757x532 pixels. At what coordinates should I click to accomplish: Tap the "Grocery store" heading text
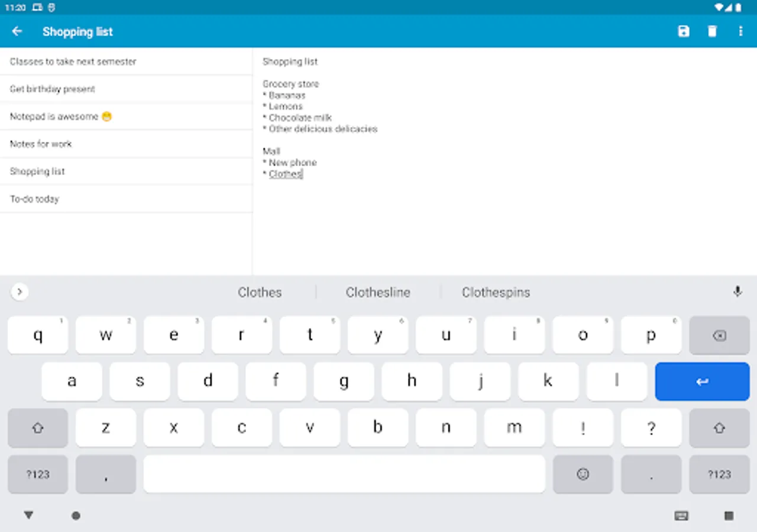291,84
